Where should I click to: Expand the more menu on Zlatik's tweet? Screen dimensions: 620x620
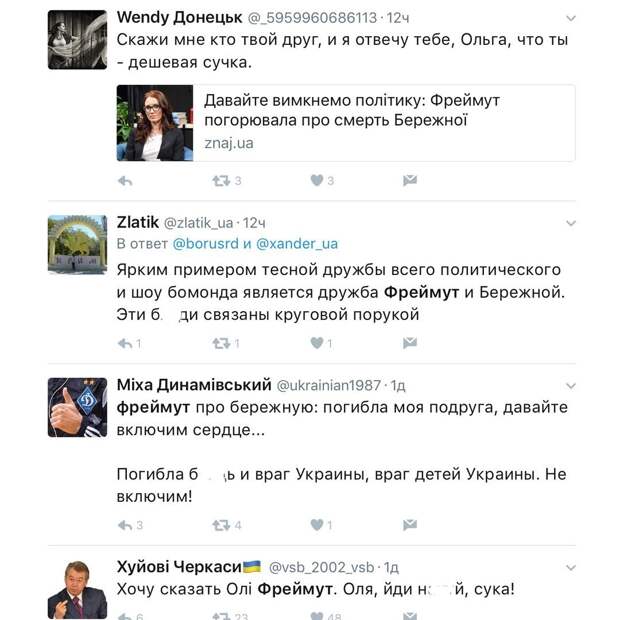point(570,223)
